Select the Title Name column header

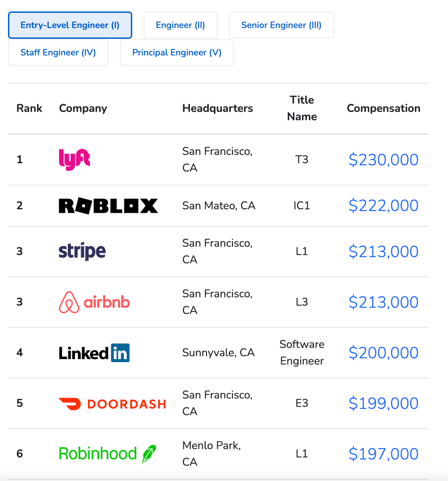pyautogui.click(x=302, y=108)
